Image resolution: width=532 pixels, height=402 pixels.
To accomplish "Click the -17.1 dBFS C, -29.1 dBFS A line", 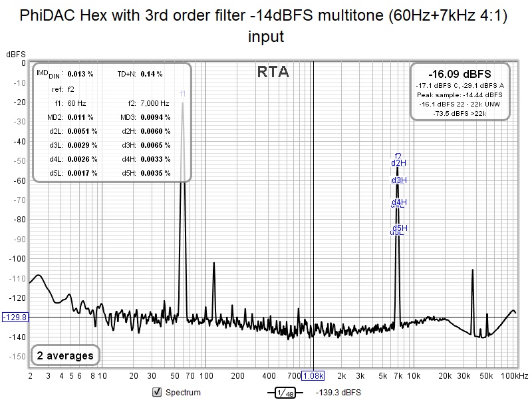I will pyautogui.click(x=460, y=86).
